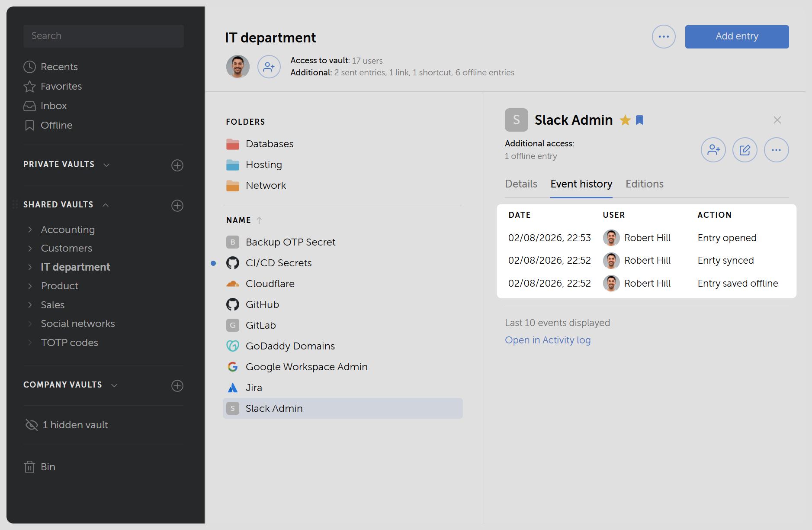The width and height of the screenshot is (812, 530).
Task: Select Slack Admin row in list
Action: pos(343,408)
